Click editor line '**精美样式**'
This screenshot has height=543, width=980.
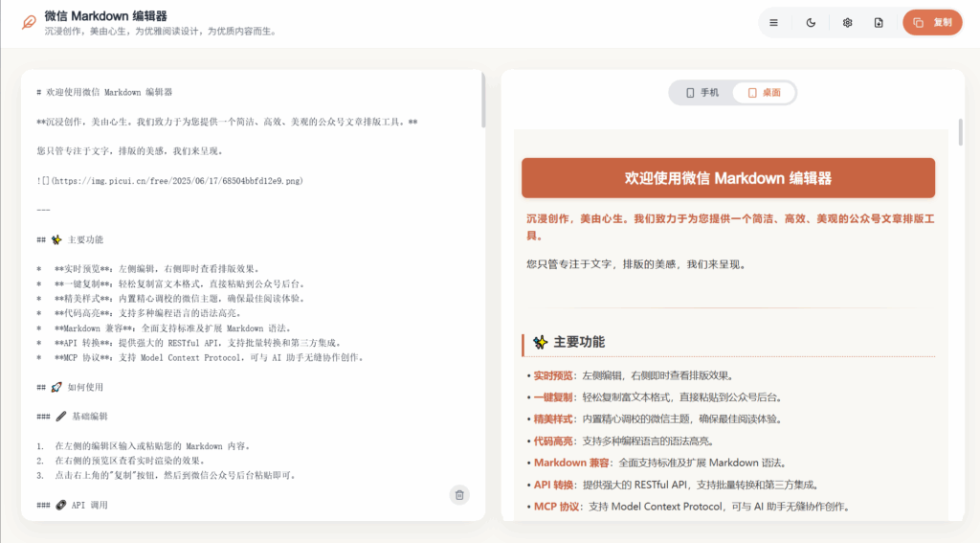click(170, 299)
